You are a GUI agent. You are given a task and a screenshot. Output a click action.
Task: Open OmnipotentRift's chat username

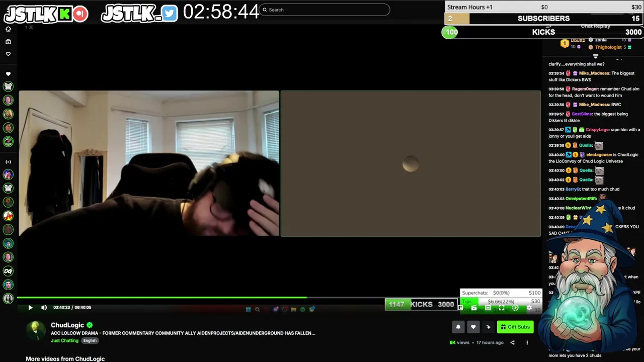(581, 199)
